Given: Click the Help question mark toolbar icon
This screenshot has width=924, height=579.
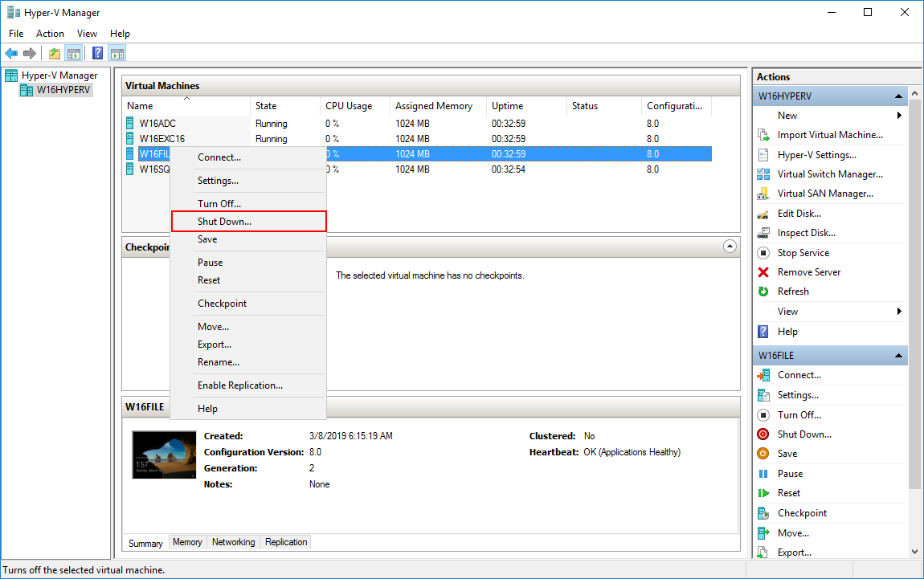Looking at the screenshot, I should tap(97, 54).
